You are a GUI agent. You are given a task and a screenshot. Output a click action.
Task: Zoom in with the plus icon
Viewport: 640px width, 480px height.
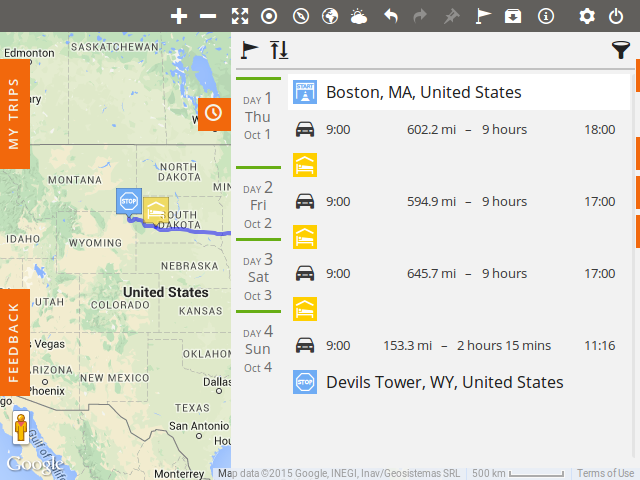click(179, 16)
